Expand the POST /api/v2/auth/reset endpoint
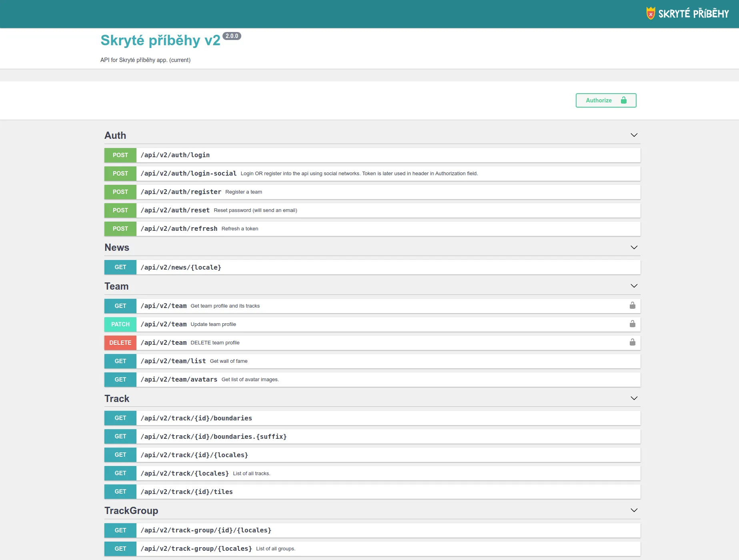 point(373,210)
